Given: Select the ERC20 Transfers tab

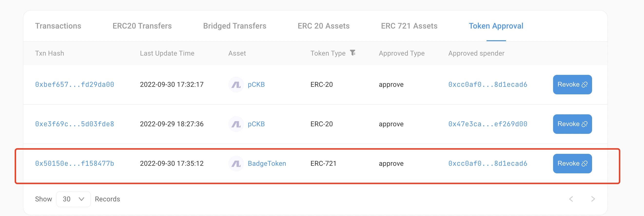Looking at the screenshot, I should 142,26.
